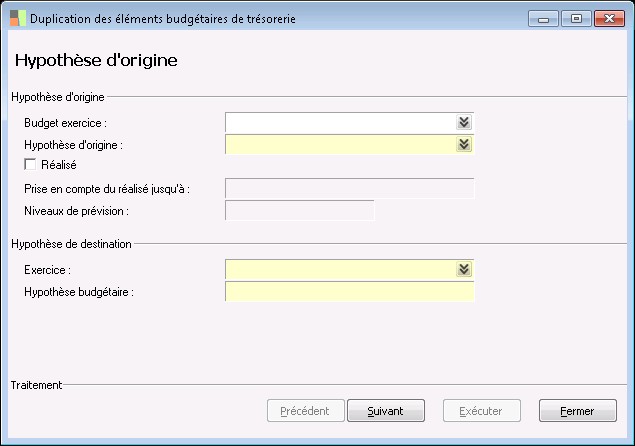Maximize the duplication dialog window
Viewport: 635px width, 446px height.
576,18
